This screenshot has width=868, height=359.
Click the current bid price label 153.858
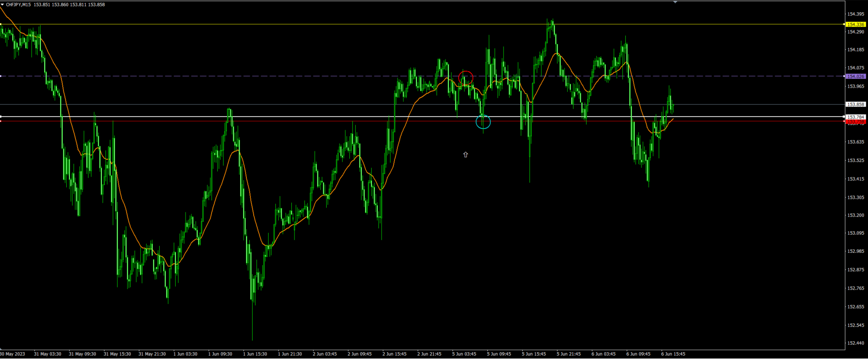pyautogui.click(x=856, y=104)
